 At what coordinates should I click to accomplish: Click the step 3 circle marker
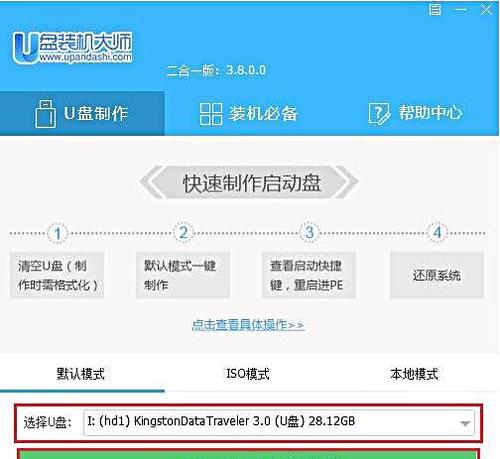(309, 232)
